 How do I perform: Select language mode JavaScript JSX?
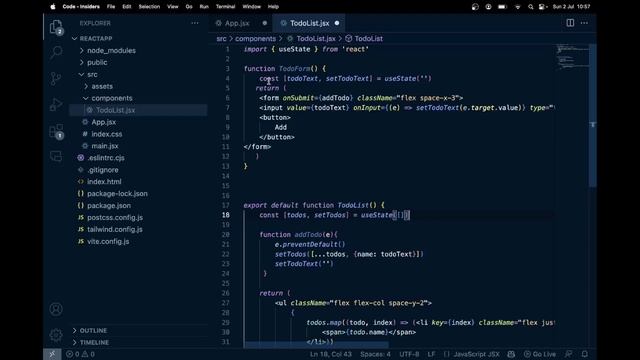(476, 354)
